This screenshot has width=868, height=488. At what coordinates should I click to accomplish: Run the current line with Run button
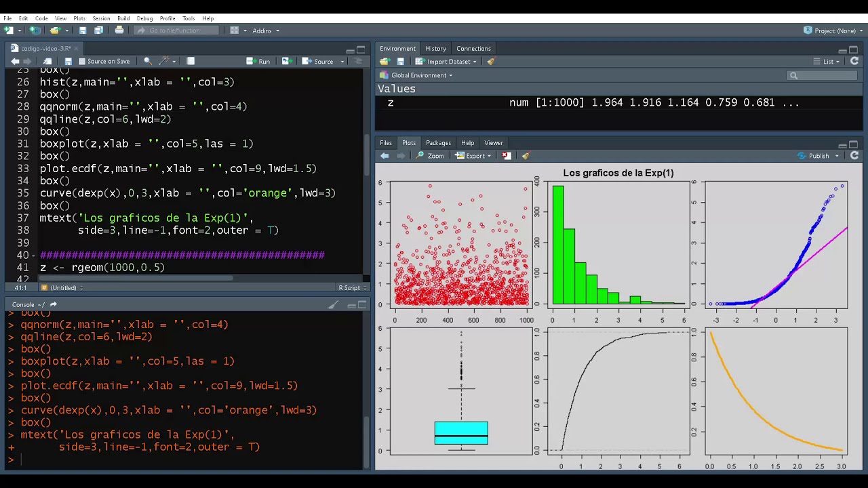pyautogui.click(x=259, y=61)
